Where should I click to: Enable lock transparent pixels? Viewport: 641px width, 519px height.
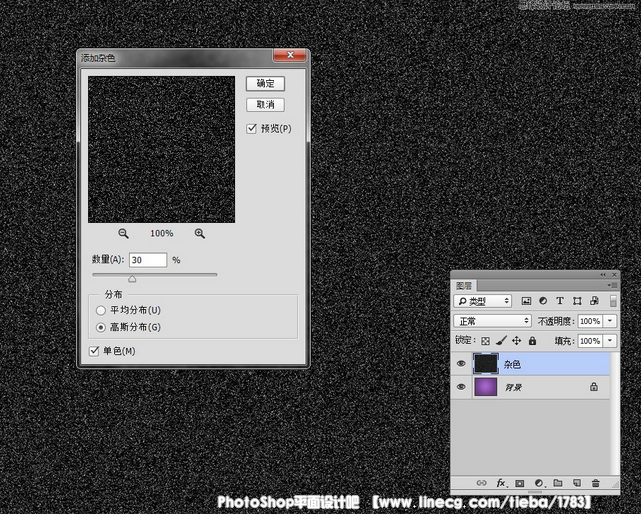coord(486,341)
